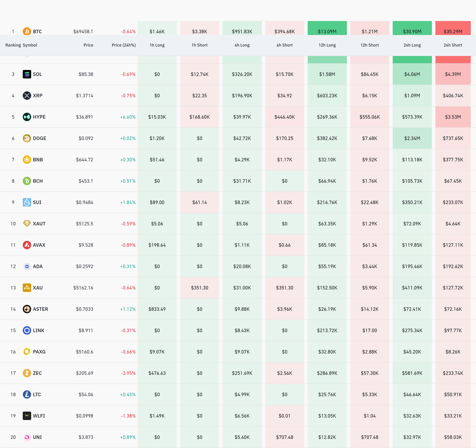Sort by 1h Short column header
This screenshot has width=476, height=448.
pos(199,45)
